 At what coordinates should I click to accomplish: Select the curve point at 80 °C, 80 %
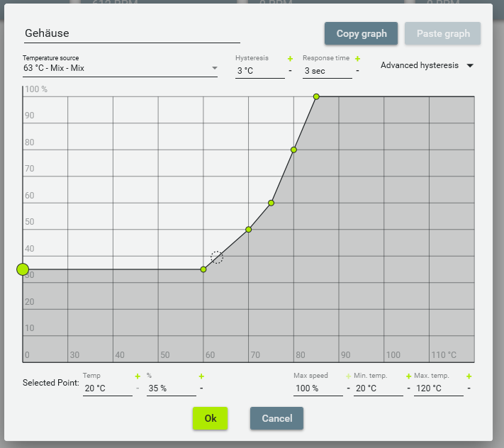[x=293, y=150]
